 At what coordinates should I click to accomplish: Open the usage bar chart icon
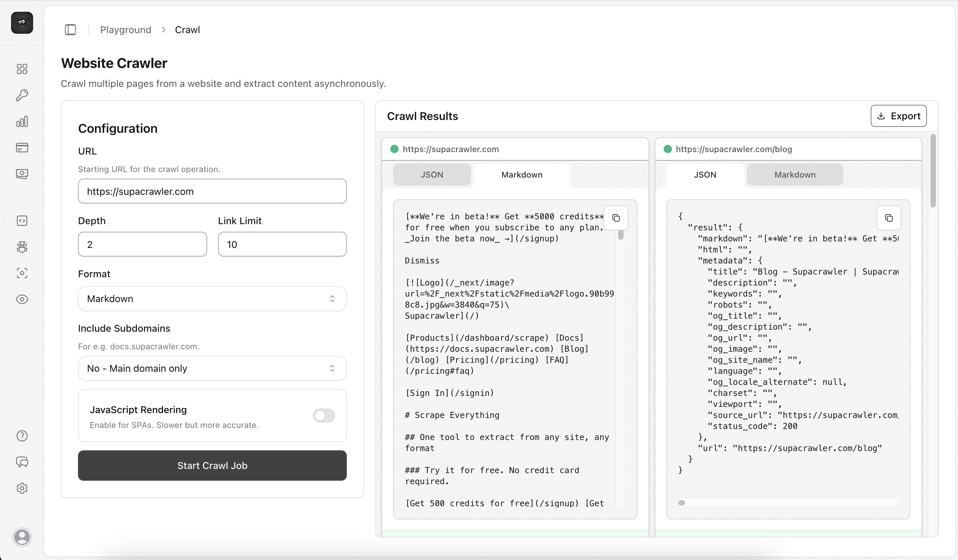point(22,121)
